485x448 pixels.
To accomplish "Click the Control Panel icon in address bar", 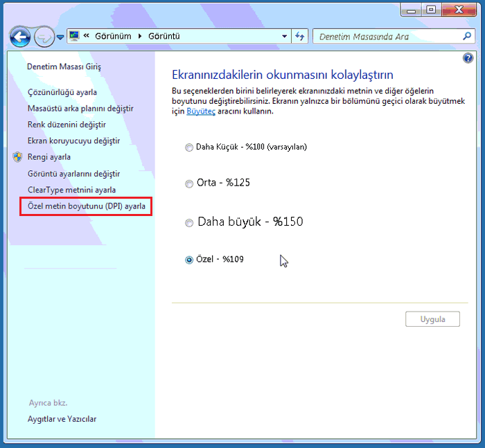I will click(x=74, y=36).
